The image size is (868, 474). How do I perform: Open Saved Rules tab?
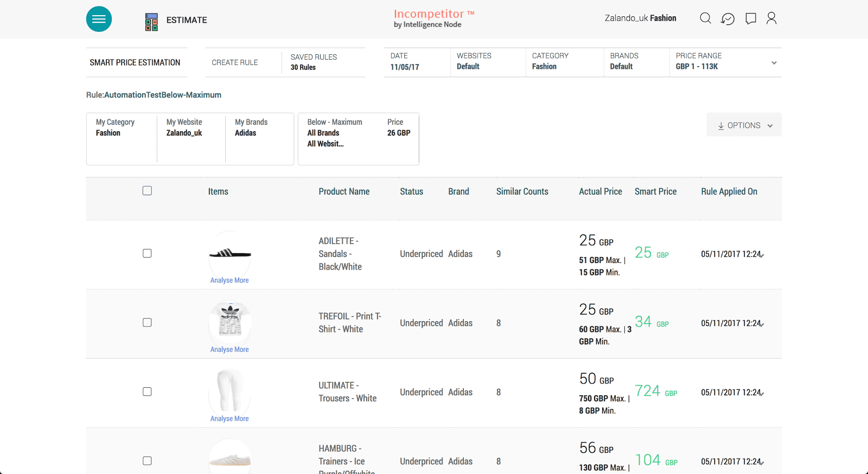point(314,62)
